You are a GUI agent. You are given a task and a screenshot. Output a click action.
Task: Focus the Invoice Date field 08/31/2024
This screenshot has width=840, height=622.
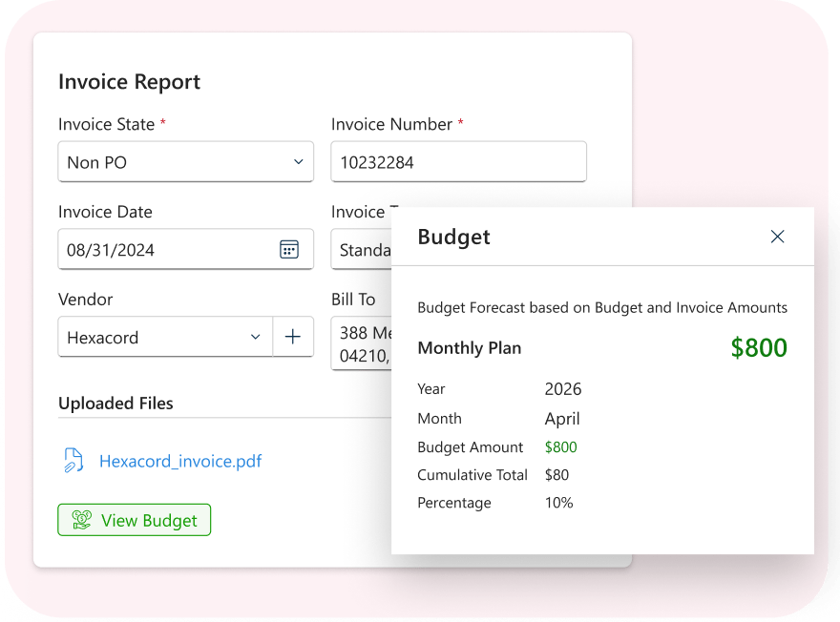click(x=162, y=250)
